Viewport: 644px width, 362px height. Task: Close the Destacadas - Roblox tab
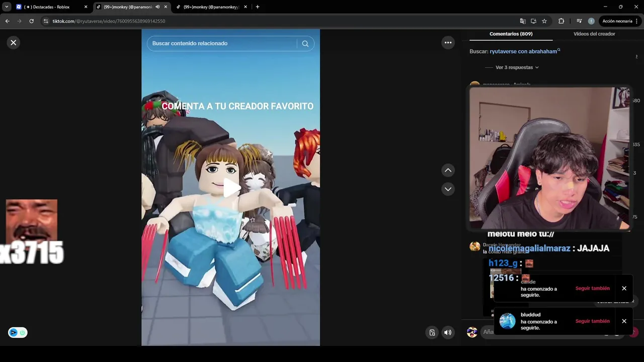(x=86, y=7)
